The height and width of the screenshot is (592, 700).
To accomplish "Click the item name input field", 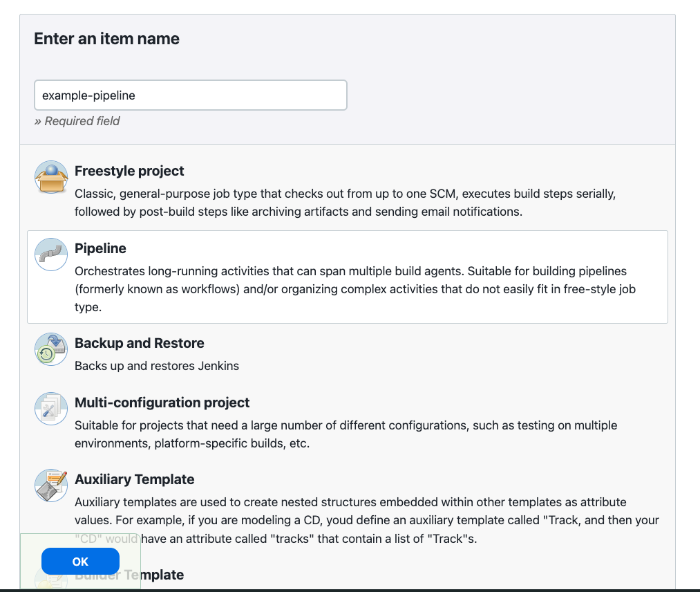I will tap(191, 95).
